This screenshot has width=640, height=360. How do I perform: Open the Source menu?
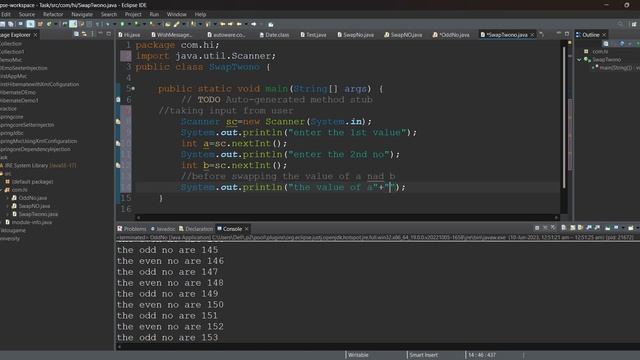(27, 14)
